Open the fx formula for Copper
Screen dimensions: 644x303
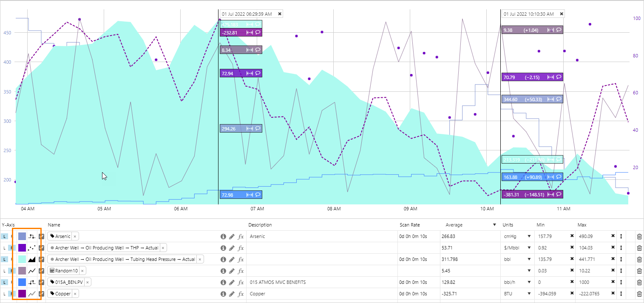point(241,294)
